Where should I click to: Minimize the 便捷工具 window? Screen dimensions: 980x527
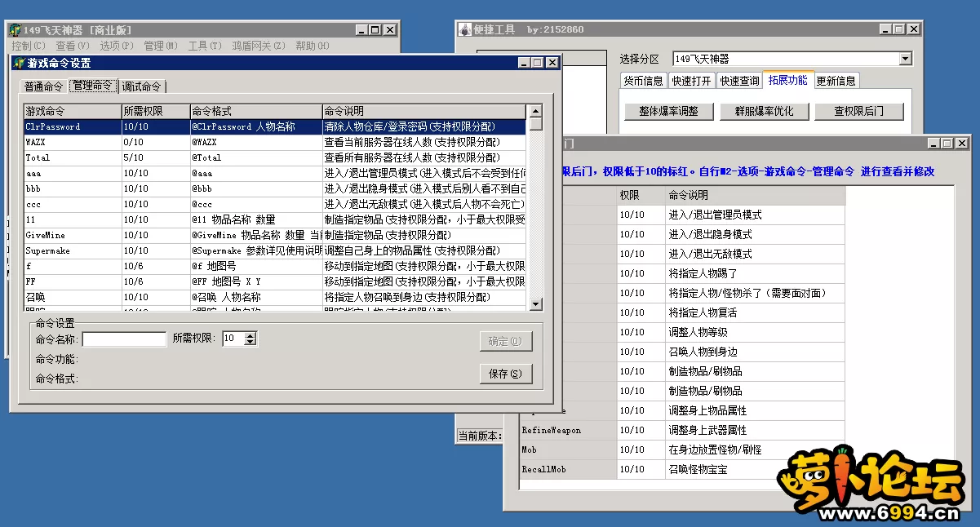884,29
